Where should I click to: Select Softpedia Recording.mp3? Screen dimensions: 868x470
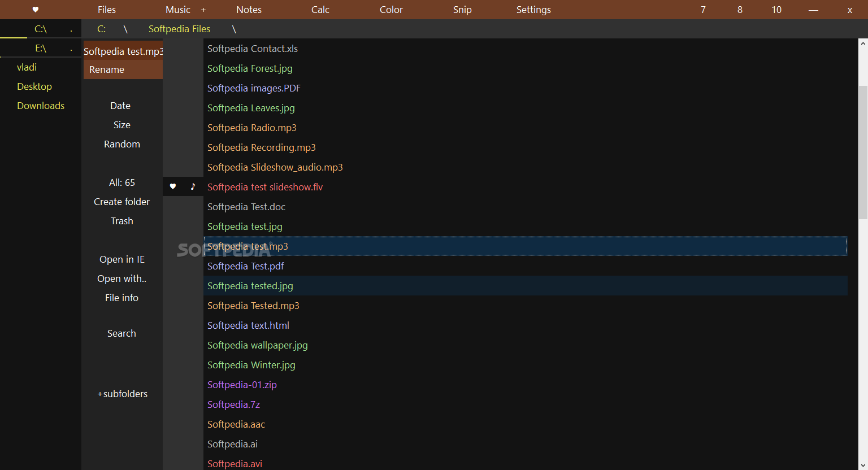(262, 147)
